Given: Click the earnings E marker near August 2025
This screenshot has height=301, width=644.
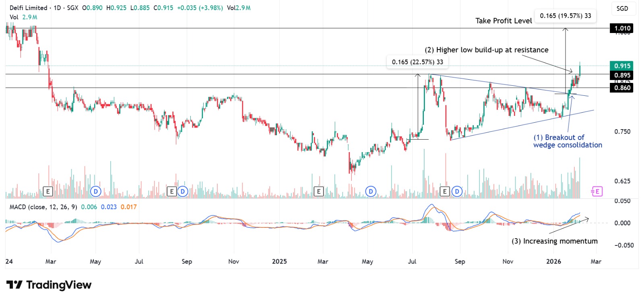Looking at the screenshot, I should pos(445,192).
